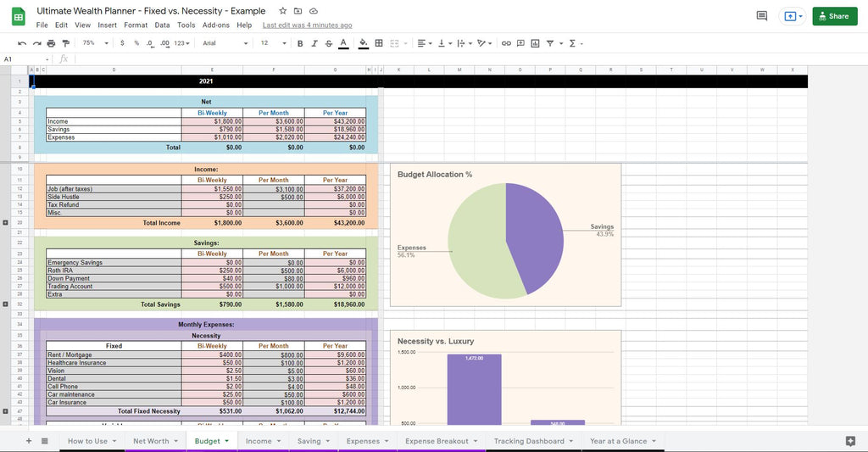Open the vertical align dropdown
Image resolution: width=868 pixels, height=452 pixels.
444,43
